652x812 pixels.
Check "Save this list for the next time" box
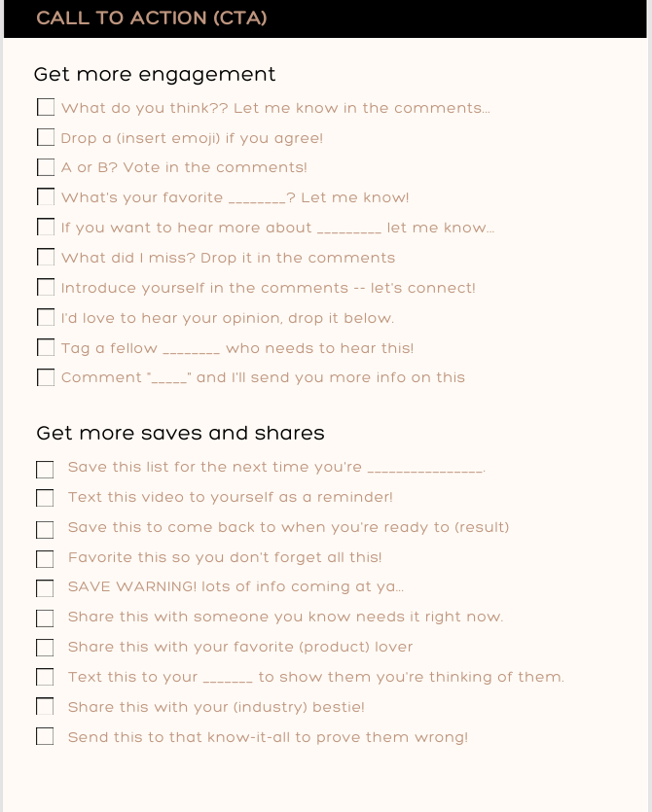(x=45, y=469)
